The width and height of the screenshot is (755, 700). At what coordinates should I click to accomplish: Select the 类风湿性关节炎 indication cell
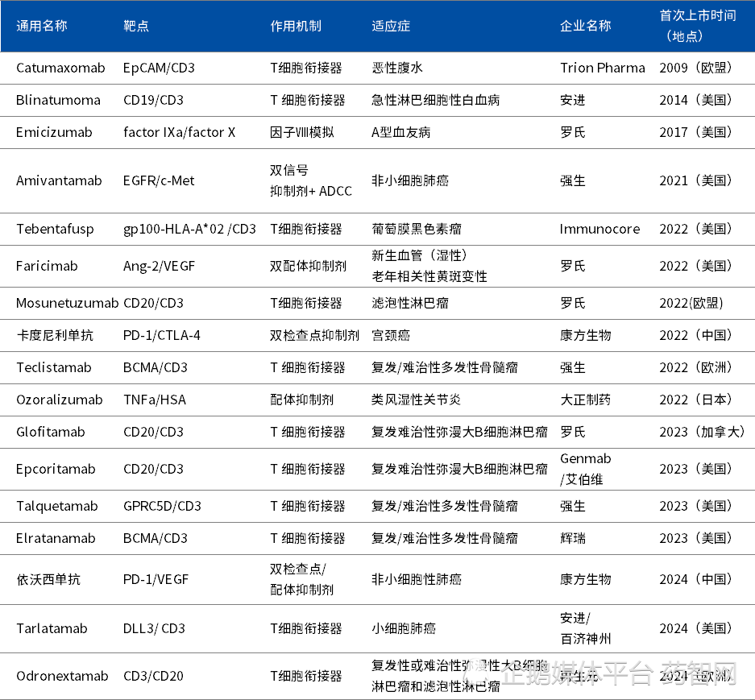416,400
